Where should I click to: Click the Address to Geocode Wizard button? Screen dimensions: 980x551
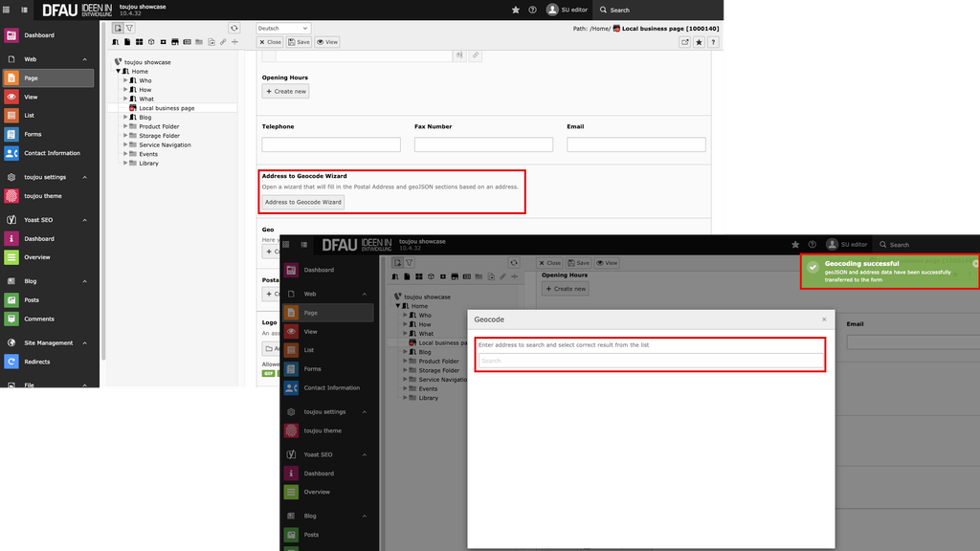(x=302, y=202)
